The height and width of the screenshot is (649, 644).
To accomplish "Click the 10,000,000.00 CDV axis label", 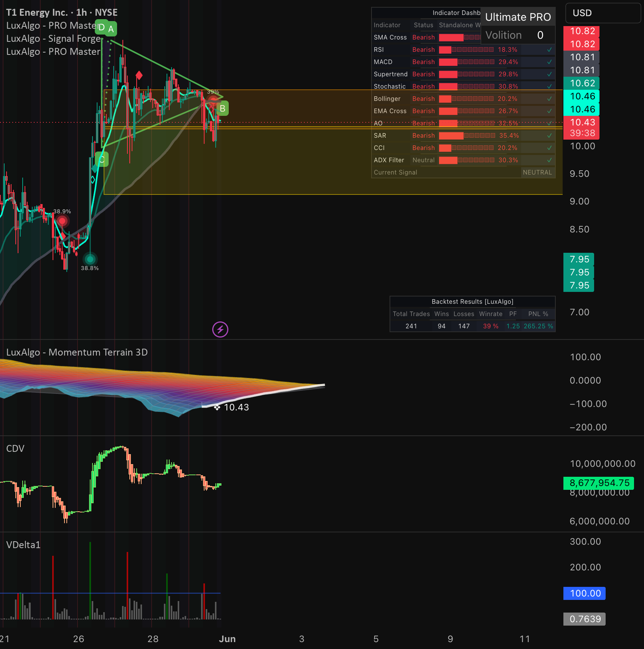I will [x=603, y=464].
